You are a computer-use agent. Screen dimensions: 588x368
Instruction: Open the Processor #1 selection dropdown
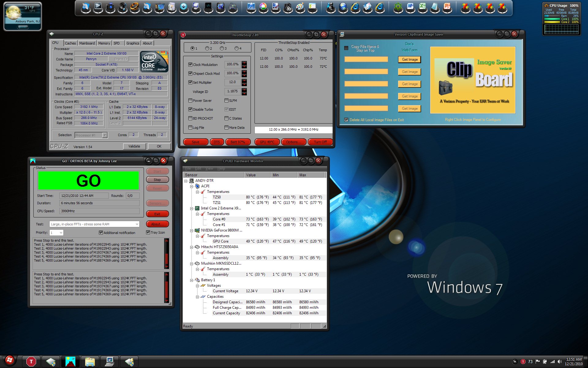point(105,135)
